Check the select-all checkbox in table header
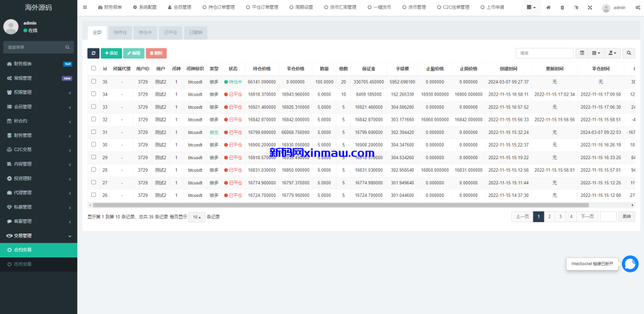Image resolution: width=644 pixels, height=314 pixels. point(94,68)
